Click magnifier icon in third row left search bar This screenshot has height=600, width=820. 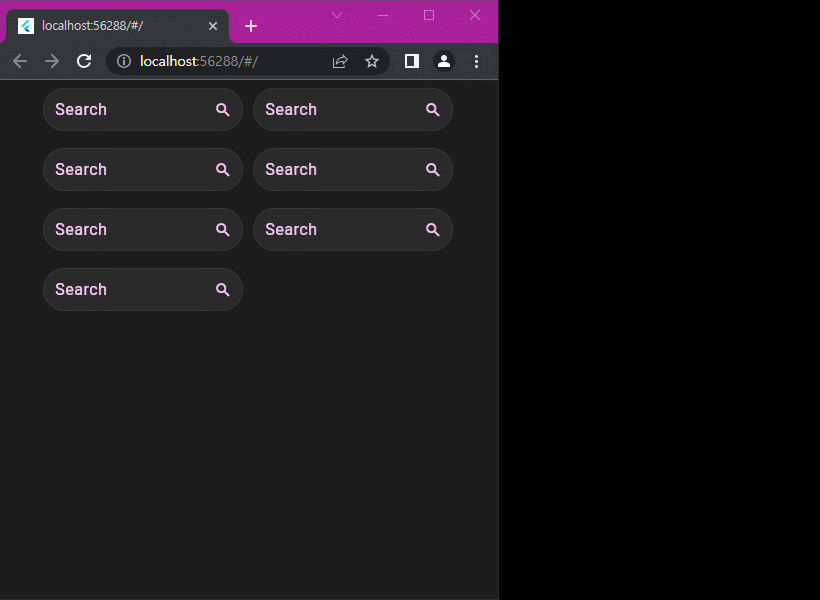223,230
